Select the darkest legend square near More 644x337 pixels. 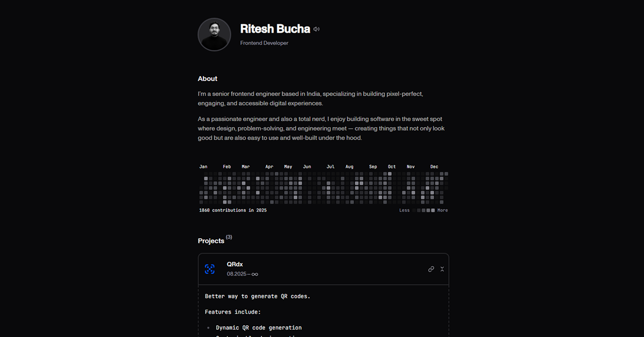pyautogui.click(x=433, y=210)
